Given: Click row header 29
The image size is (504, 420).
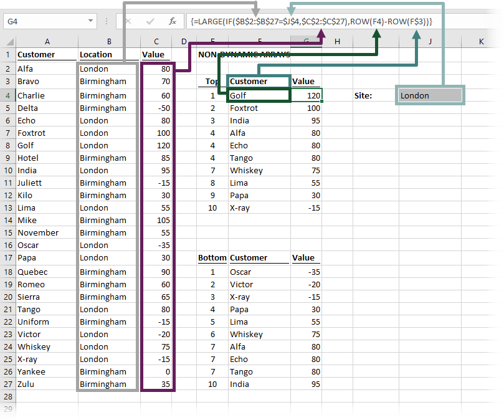Looking at the screenshot, I should point(7,409).
